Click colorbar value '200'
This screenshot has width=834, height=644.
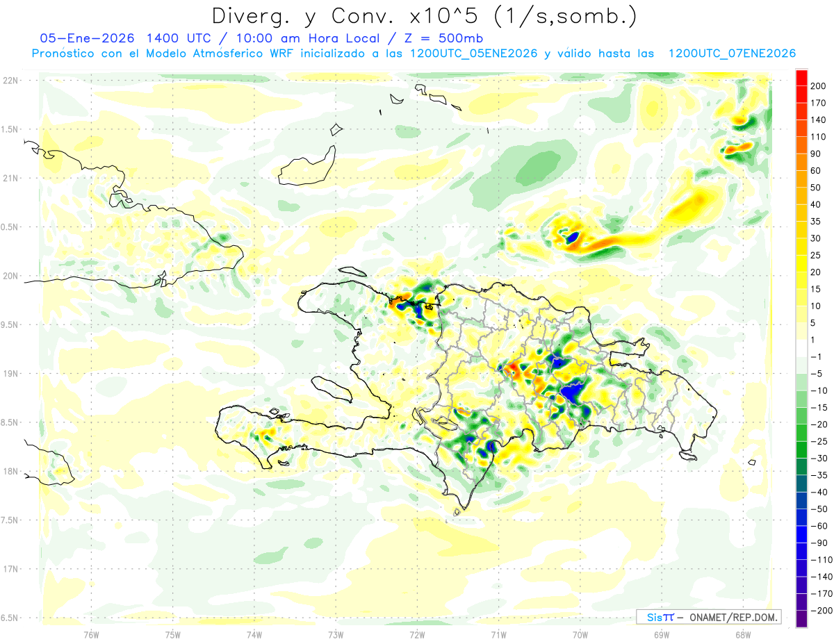pyautogui.click(x=818, y=86)
